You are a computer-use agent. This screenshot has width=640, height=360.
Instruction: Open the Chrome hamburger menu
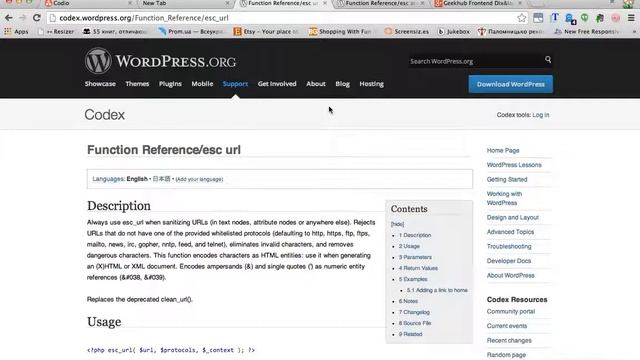[631, 18]
